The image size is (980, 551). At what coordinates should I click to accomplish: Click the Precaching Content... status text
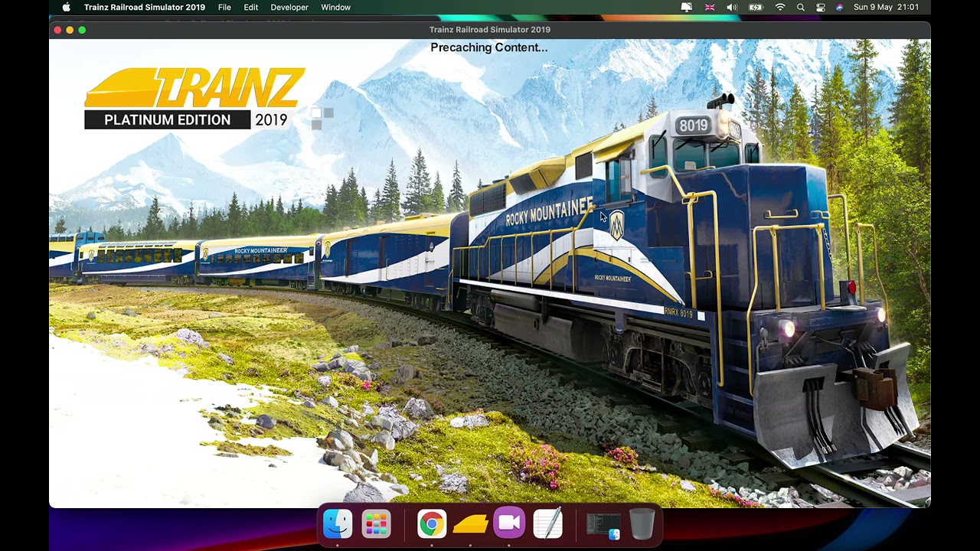489,47
